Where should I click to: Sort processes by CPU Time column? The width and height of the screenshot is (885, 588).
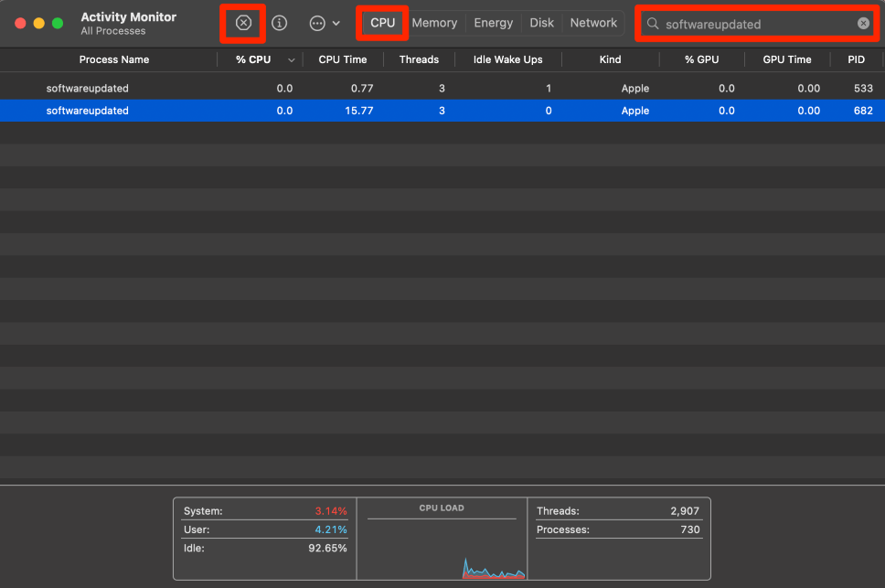[342, 59]
